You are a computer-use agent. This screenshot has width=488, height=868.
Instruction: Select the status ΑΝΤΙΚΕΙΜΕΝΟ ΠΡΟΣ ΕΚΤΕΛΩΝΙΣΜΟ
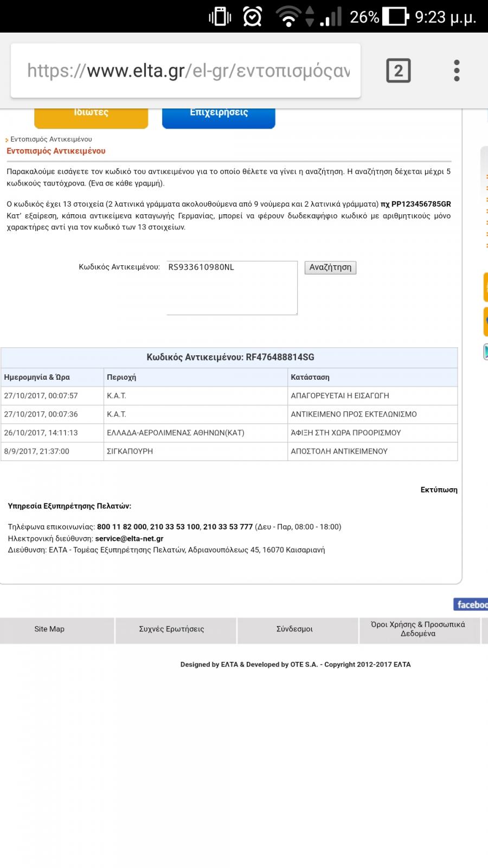pyautogui.click(x=354, y=414)
